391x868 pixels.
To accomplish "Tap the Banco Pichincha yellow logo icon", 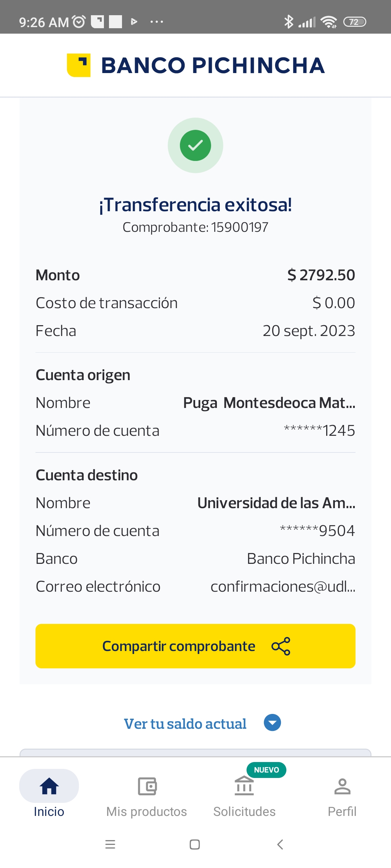I will 79,65.
